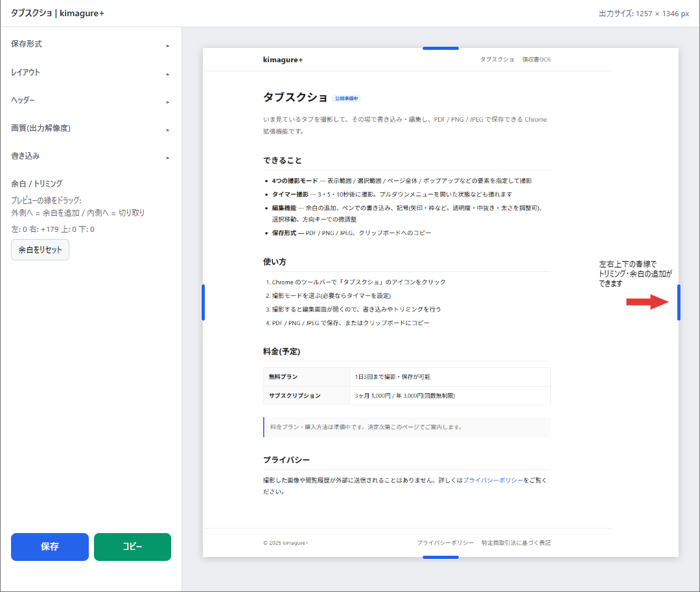This screenshot has width=700, height=592.
Task: Click the プライバシーポリシー link in paragraph
Action: coord(493,480)
